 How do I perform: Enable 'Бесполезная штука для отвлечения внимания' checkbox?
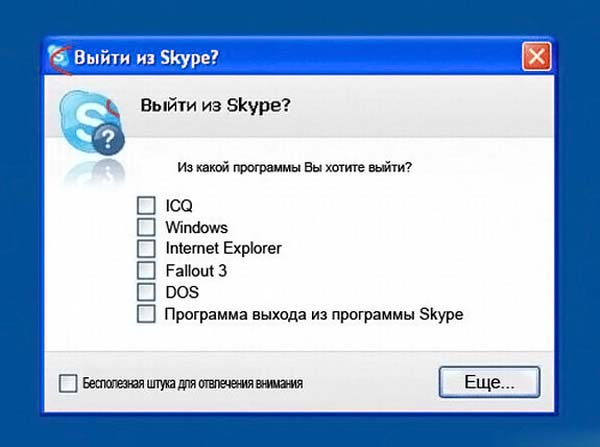point(68,382)
